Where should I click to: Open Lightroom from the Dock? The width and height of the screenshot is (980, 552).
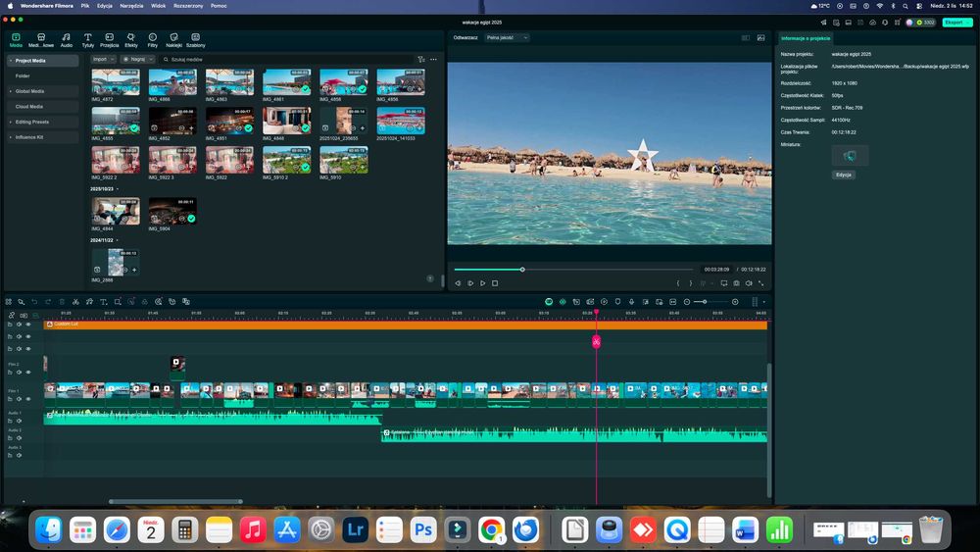(x=355, y=530)
